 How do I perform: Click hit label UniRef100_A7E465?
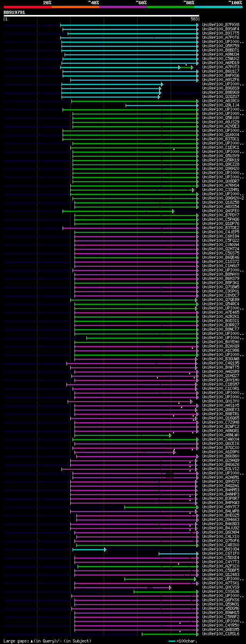pos(221,312)
